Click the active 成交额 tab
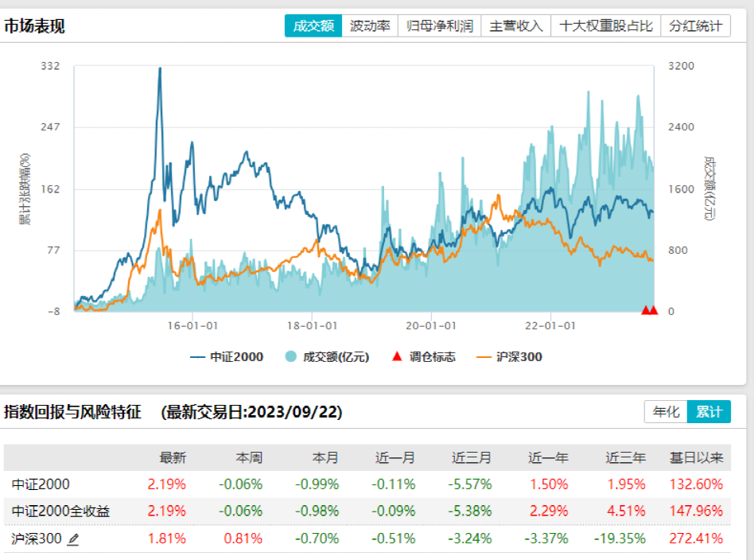Screen dimensions: 754x560 click(x=313, y=25)
